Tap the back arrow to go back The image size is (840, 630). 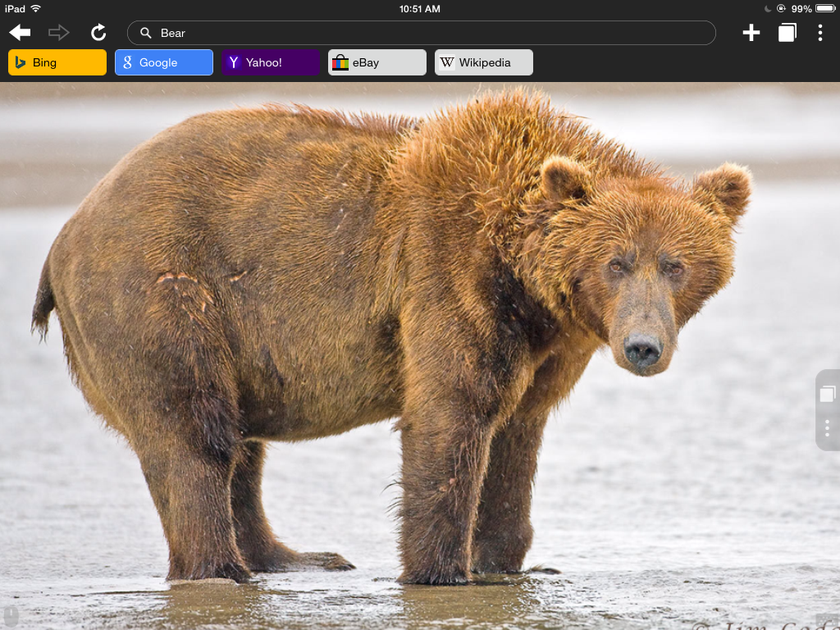pyautogui.click(x=20, y=33)
